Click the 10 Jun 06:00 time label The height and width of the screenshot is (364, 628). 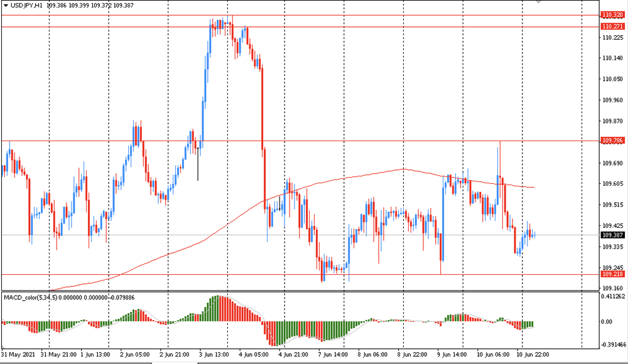coord(493,355)
